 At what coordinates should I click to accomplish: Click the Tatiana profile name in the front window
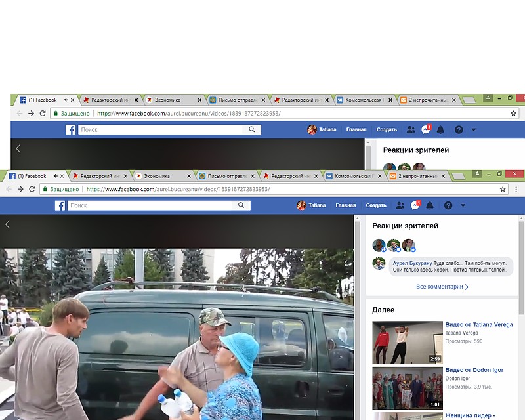coord(317,205)
